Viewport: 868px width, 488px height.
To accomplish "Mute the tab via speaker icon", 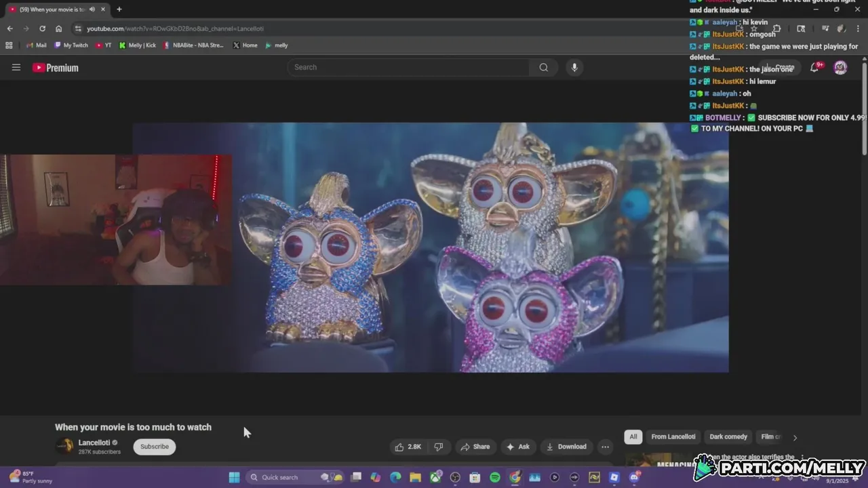I will pyautogui.click(x=92, y=9).
